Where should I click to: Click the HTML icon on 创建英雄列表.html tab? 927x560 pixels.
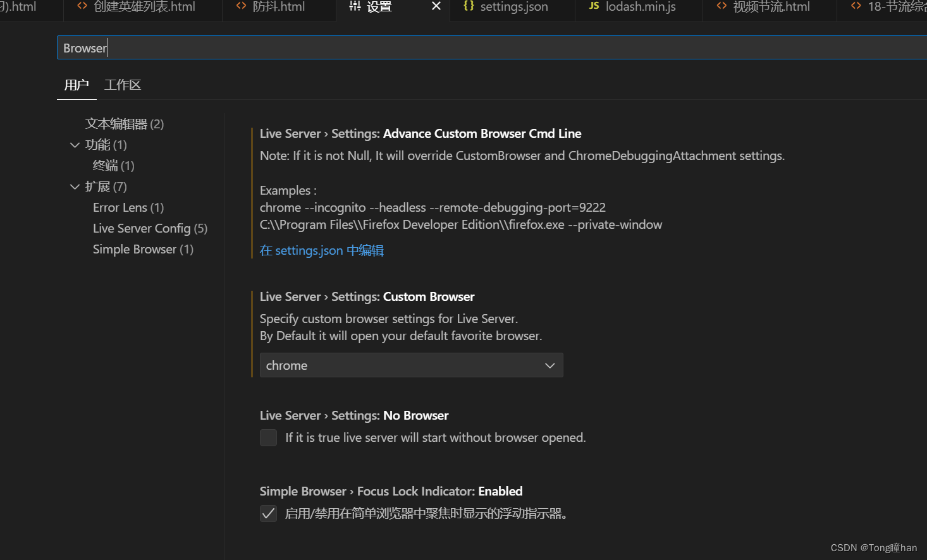[x=82, y=6]
